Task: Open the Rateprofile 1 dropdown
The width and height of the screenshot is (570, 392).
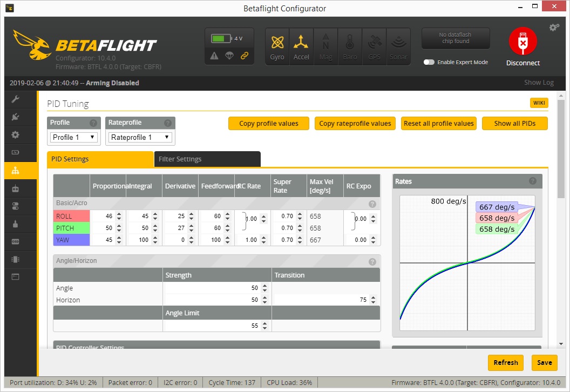Action: pos(140,137)
